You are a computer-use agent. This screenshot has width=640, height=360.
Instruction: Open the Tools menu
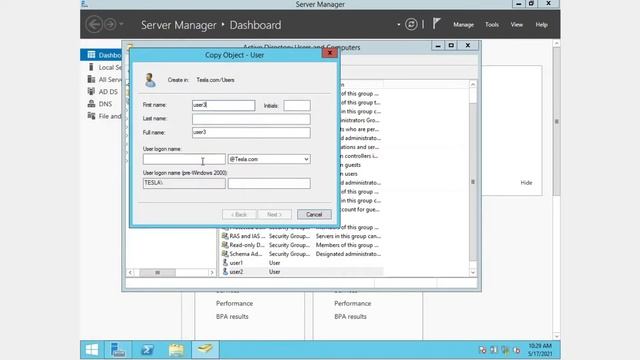pyautogui.click(x=492, y=25)
